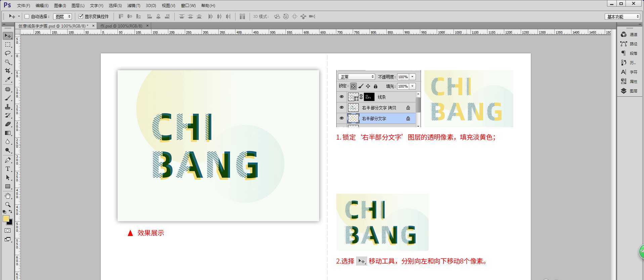The height and width of the screenshot is (280, 644).
Task: Open the 字符 panel from the right dock
Action: point(629,72)
